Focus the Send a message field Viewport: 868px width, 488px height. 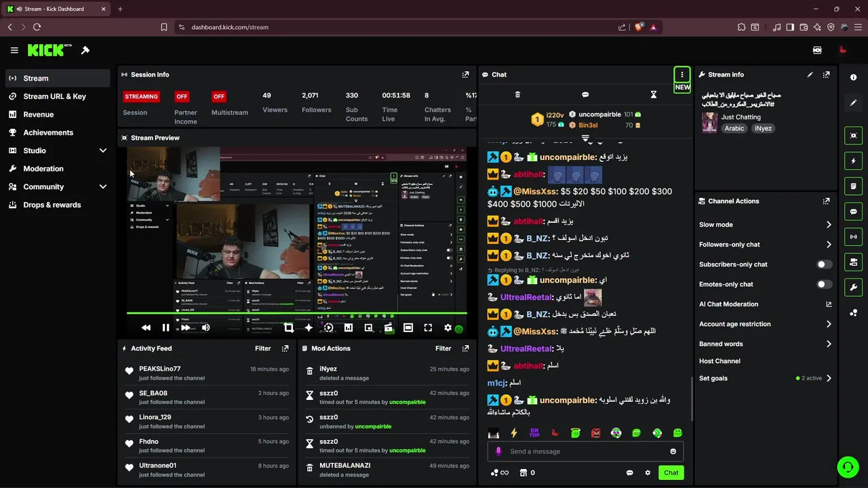587,451
